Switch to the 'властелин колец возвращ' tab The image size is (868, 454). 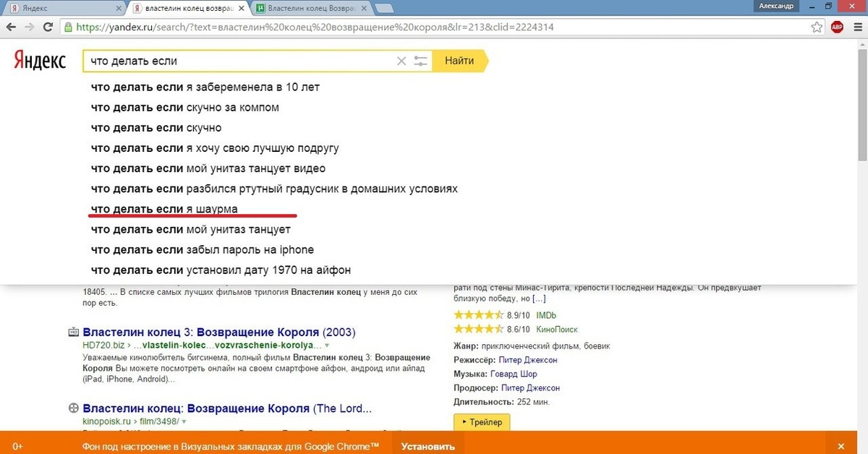click(x=189, y=9)
